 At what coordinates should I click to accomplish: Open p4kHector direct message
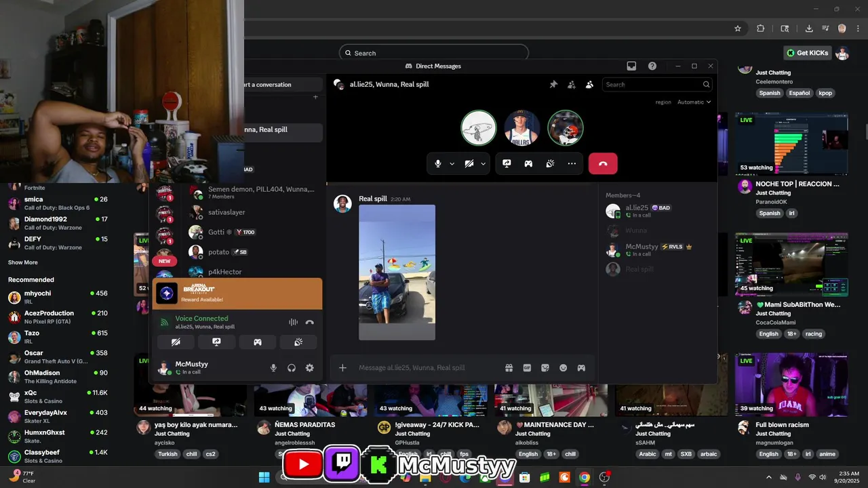click(236, 272)
